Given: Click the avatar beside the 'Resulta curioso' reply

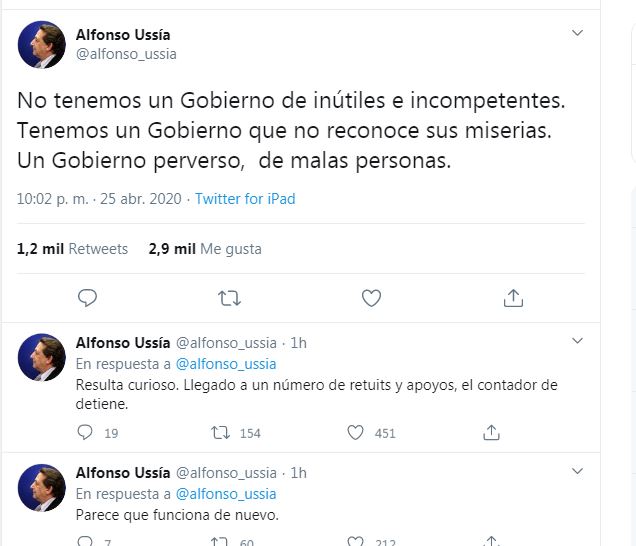Looking at the screenshot, I should pos(42,357).
